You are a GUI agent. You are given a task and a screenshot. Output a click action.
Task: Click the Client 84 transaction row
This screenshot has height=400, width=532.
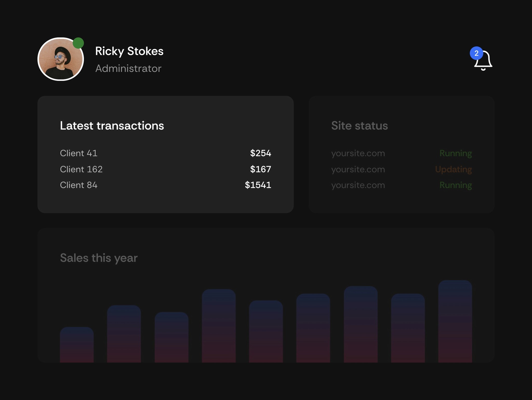coord(79,185)
